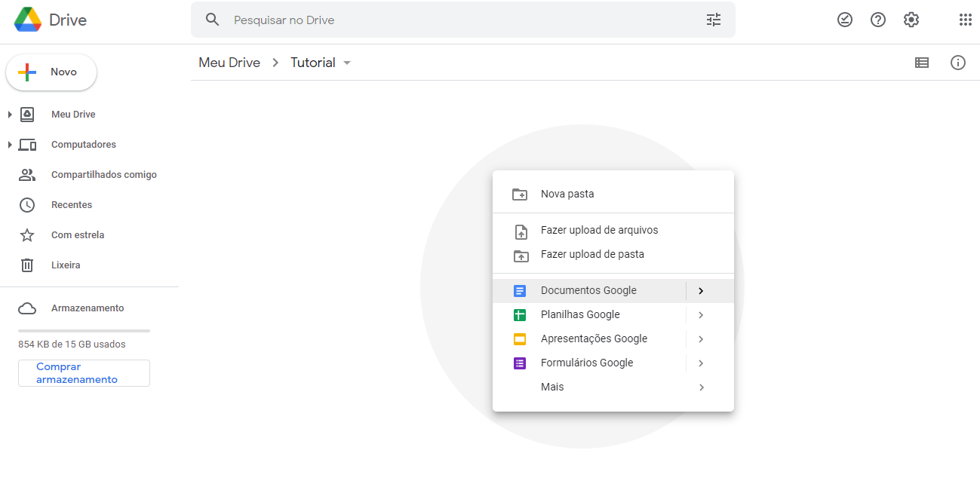Open the Settings gear icon
Screen dimensions: 980x490
[x=911, y=20]
